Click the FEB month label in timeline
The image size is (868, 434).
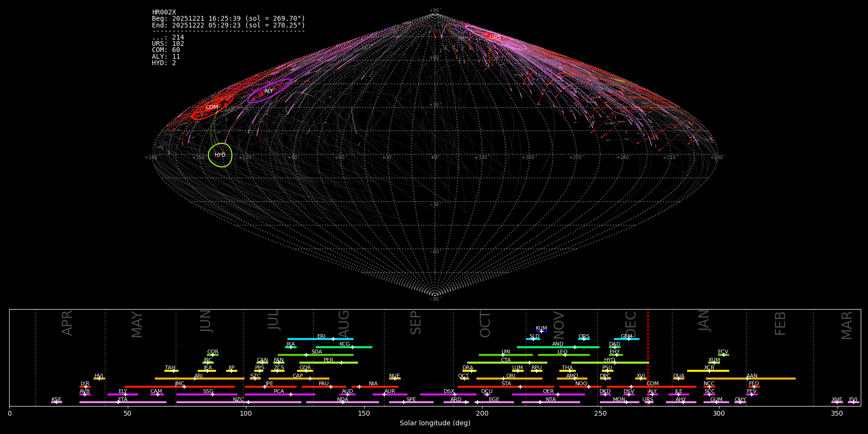tap(780, 324)
